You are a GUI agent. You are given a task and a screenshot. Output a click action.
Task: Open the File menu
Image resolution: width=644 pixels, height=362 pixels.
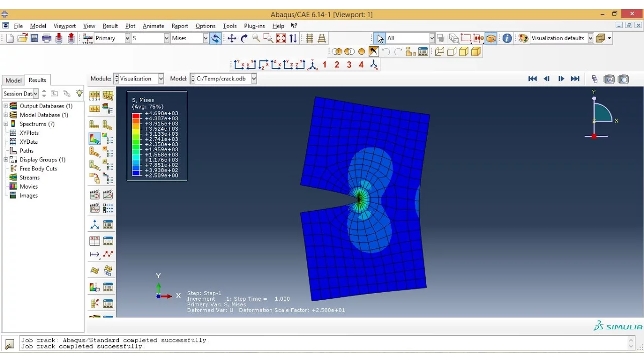[x=18, y=26]
